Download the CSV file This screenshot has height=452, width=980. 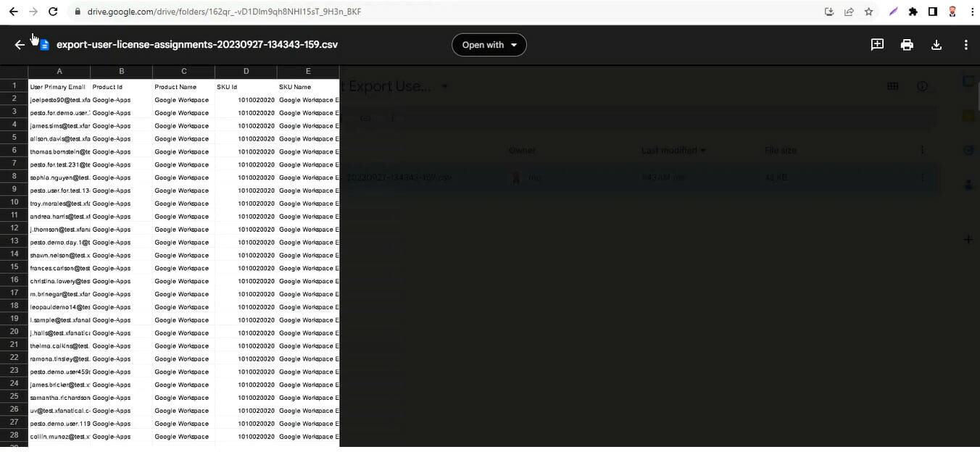(936, 44)
